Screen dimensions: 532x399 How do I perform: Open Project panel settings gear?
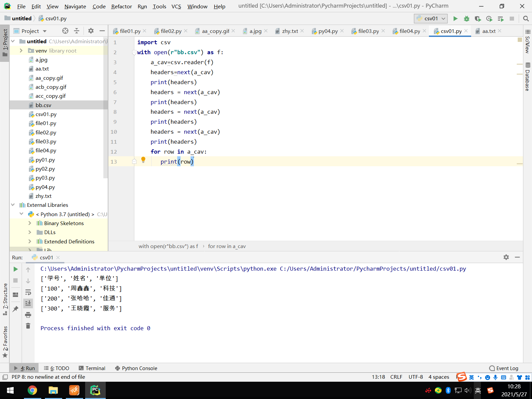point(91,31)
